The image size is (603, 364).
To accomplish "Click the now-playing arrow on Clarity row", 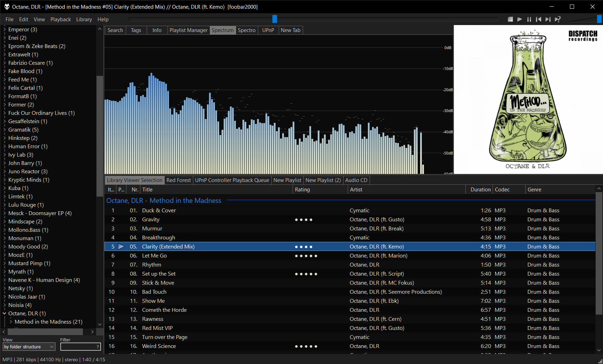I will point(121,246).
